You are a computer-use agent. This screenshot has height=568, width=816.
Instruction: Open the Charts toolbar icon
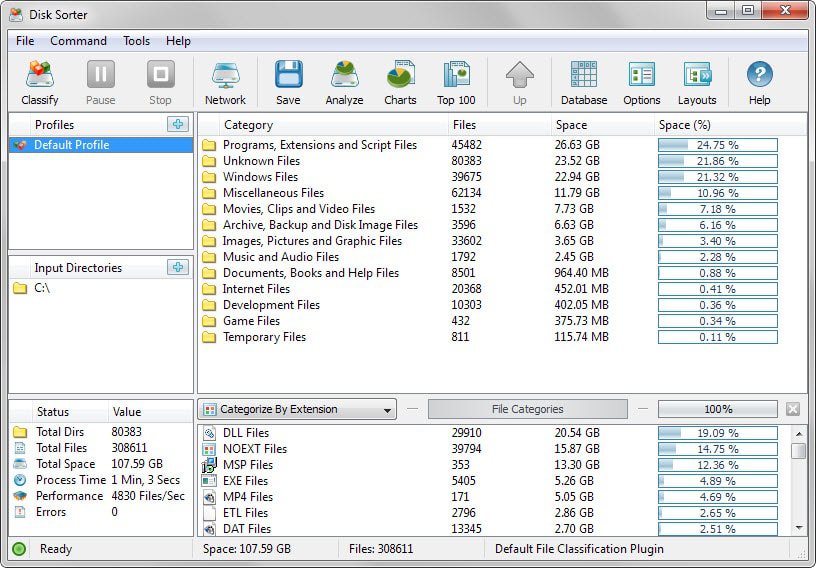pos(400,82)
